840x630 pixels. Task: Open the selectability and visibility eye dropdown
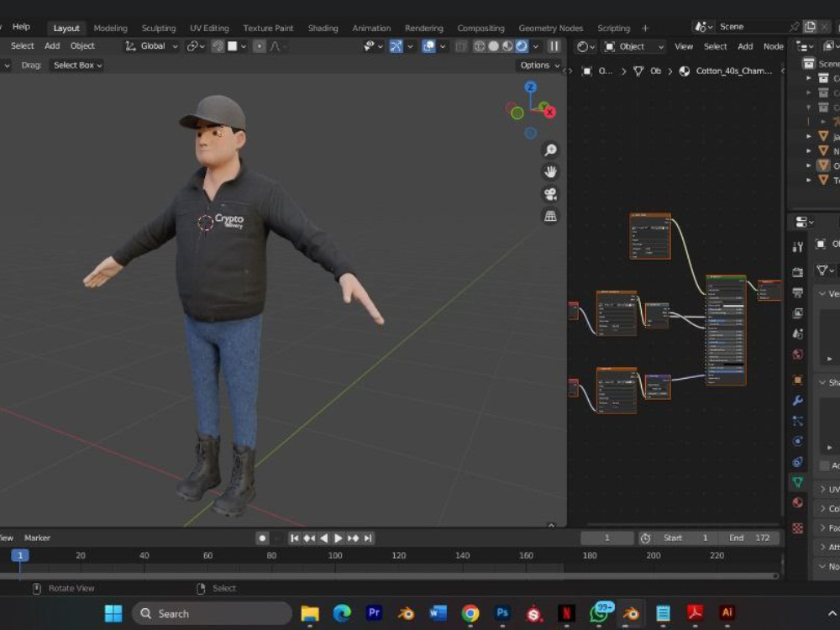(x=373, y=46)
